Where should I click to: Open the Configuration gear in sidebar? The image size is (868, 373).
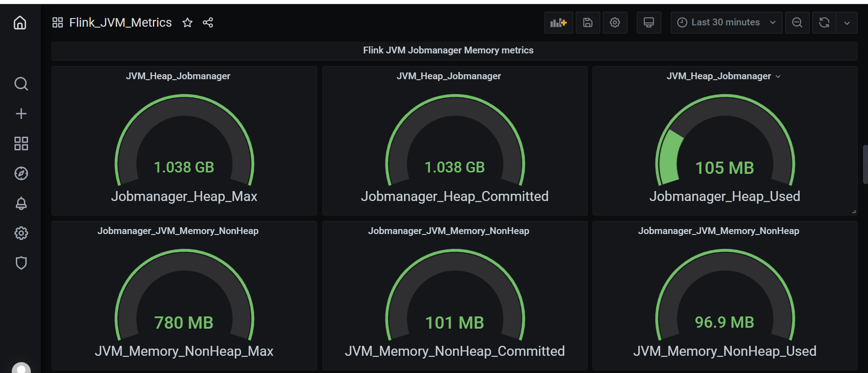coord(21,233)
